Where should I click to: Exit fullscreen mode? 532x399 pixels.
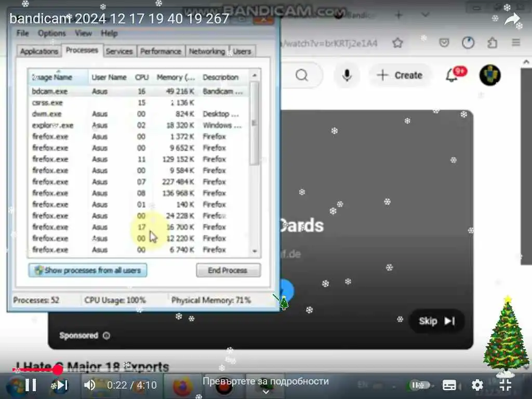point(505,385)
